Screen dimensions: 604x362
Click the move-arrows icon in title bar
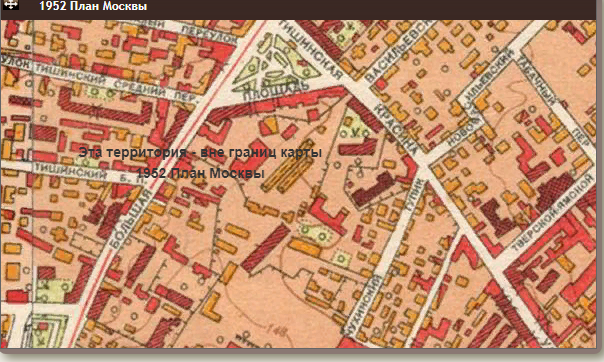(x=11, y=5)
